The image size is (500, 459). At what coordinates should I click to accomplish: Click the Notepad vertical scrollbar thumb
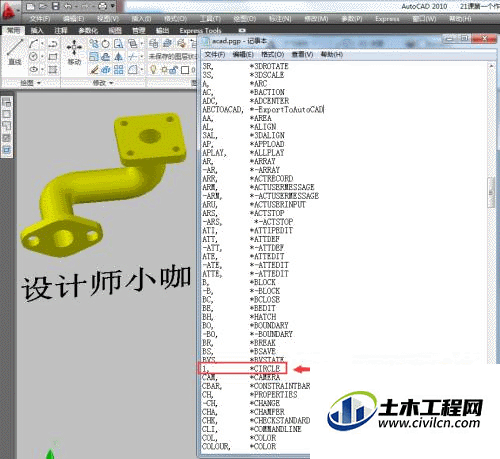(491, 193)
